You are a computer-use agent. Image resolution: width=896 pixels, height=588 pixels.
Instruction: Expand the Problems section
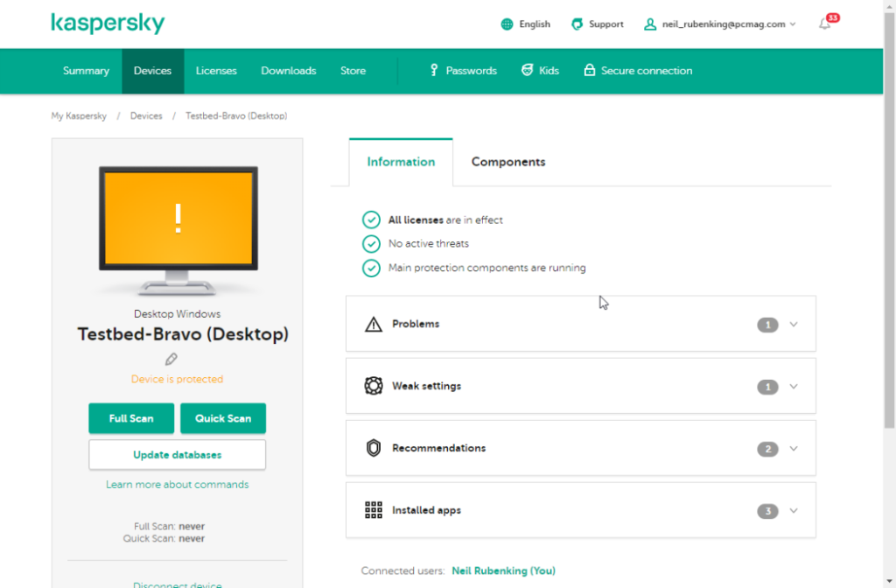(x=793, y=324)
